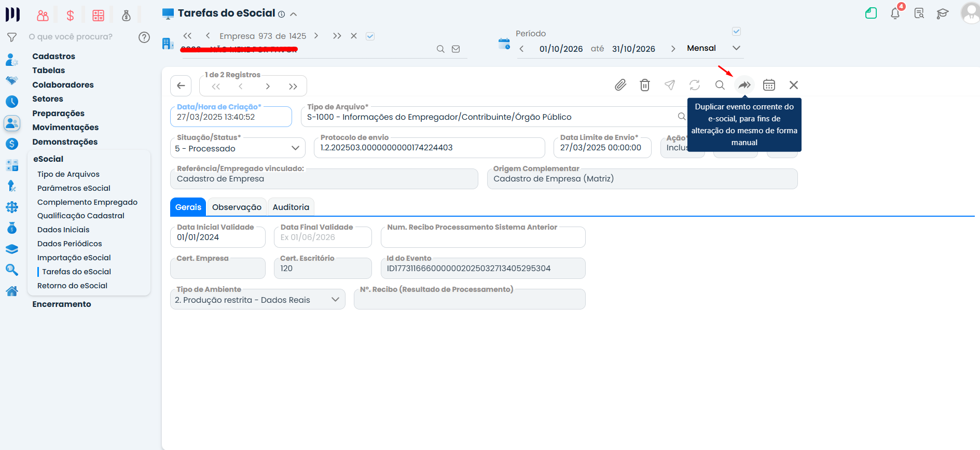This screenshot has width=980, height=450.
Task: Click the paperclip attachment icon
Action: (x=620, y=85)
